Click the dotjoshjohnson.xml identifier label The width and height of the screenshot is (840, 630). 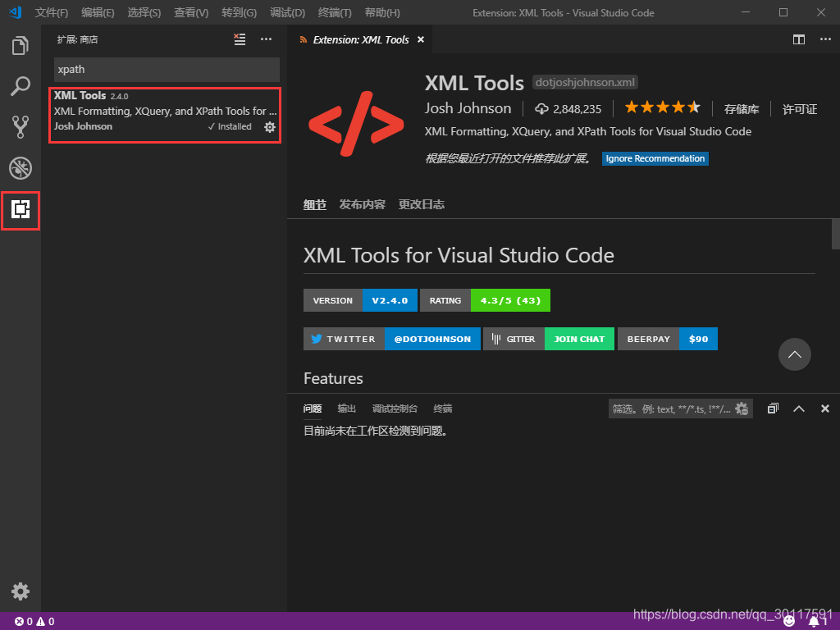click(x=585, y=83)
